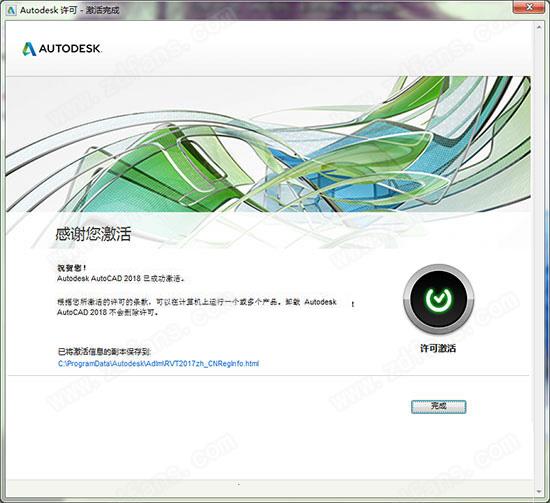550x503 pixels.
Task: Click the green checkmark activation icon
Action: click(438, 299)
